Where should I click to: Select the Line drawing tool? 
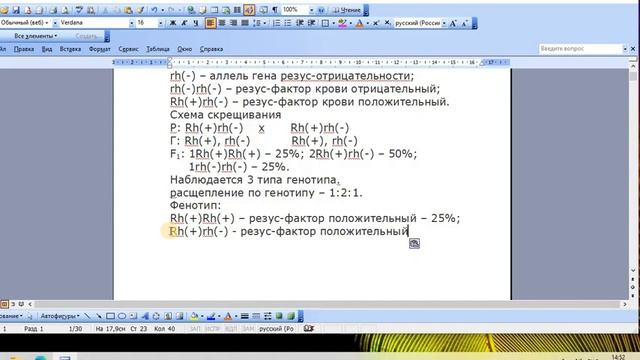[x=87, y=316]
